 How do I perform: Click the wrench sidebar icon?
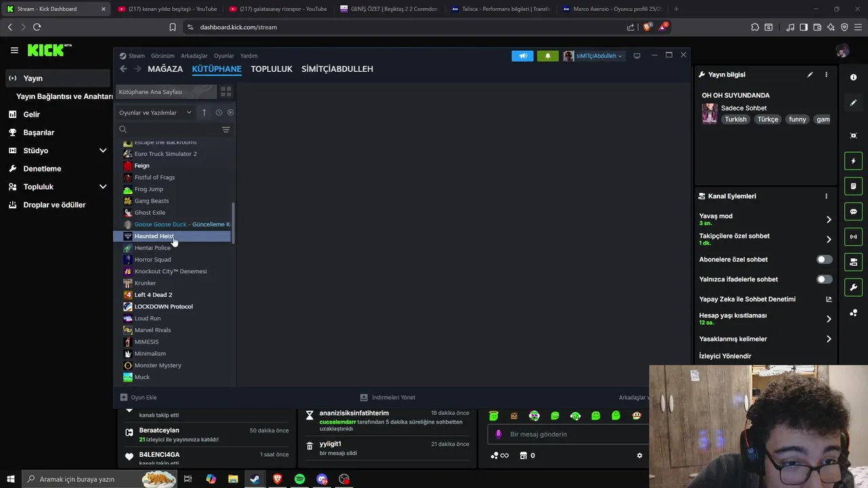853,287
